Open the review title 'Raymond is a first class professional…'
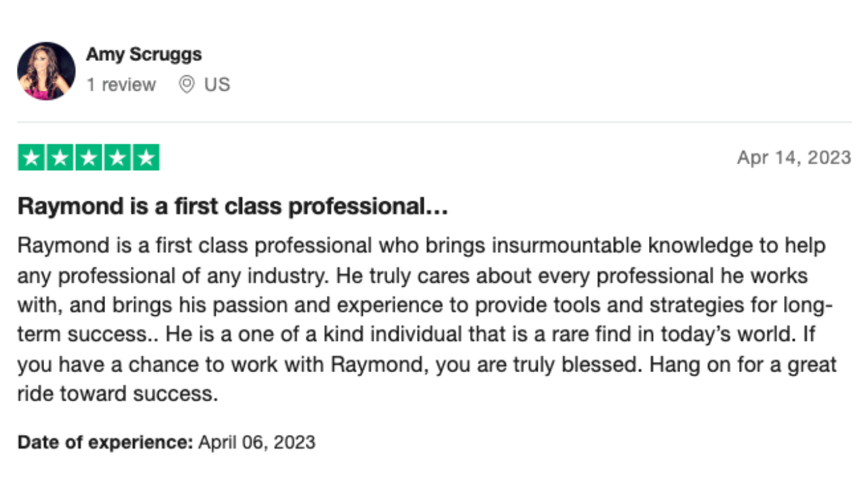Viewport: 868px width, 488px height. coord(233,207)
